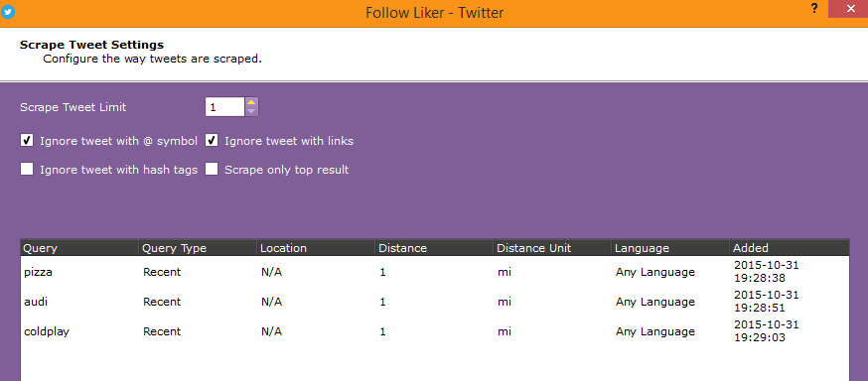This screenshot has width=868, height=381.
Task: Select the pizza query row
Action: [x=435, y=272]
